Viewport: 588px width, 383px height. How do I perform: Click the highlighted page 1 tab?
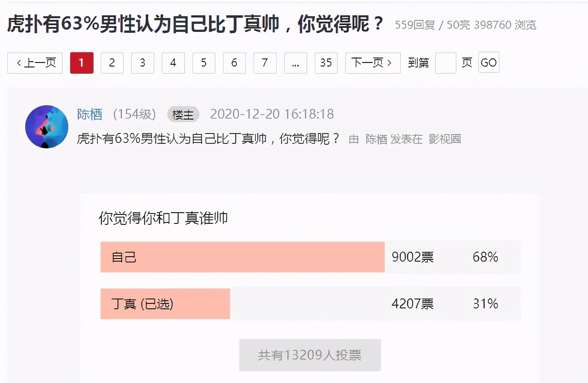click(81, 63)
